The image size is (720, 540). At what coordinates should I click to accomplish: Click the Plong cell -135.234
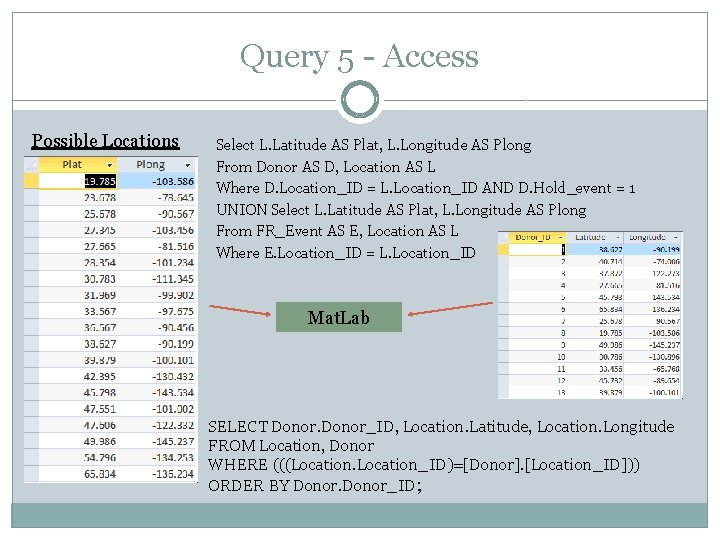coord(158,474)
